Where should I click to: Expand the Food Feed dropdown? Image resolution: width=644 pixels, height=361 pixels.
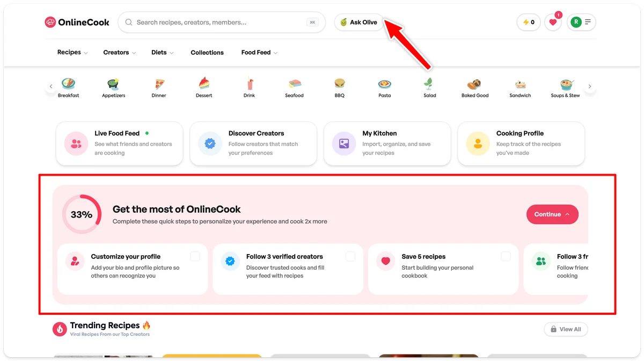pos(259,52)
